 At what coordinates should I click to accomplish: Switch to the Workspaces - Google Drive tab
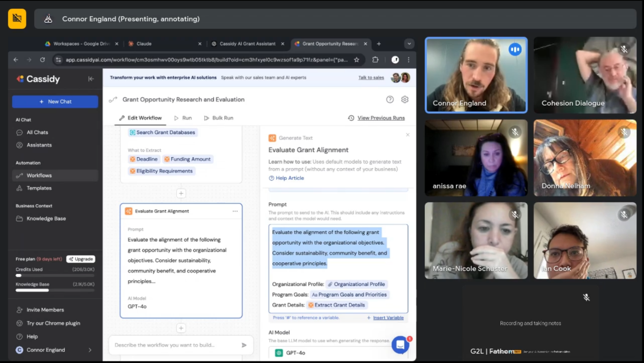coord(81,44)
